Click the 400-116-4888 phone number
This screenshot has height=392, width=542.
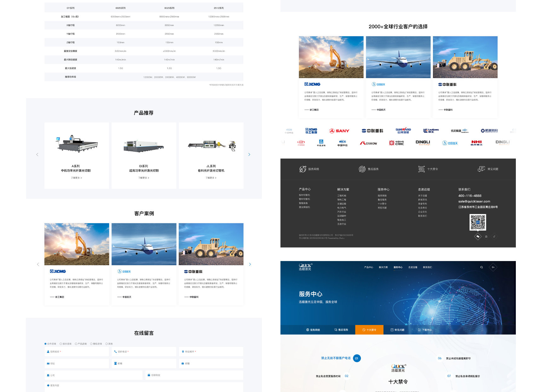point(470,196)
